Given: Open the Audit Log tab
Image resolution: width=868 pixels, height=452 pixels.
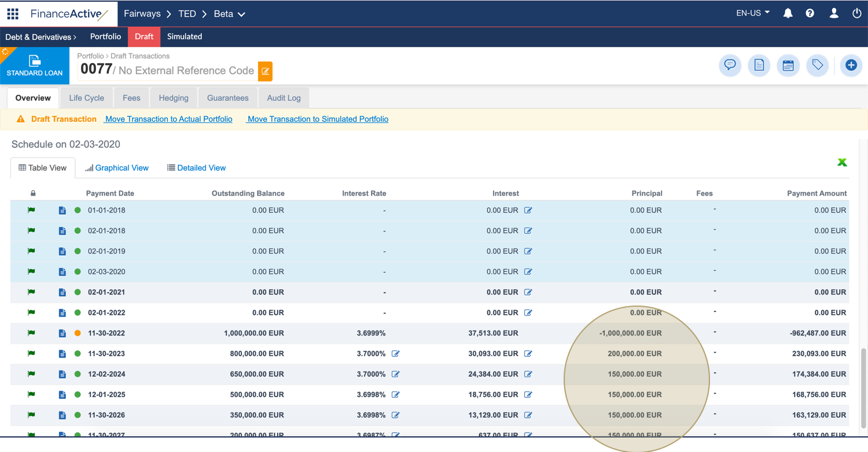Looking at the screenshot, I should pyautogui.click(x=284, y=97).
